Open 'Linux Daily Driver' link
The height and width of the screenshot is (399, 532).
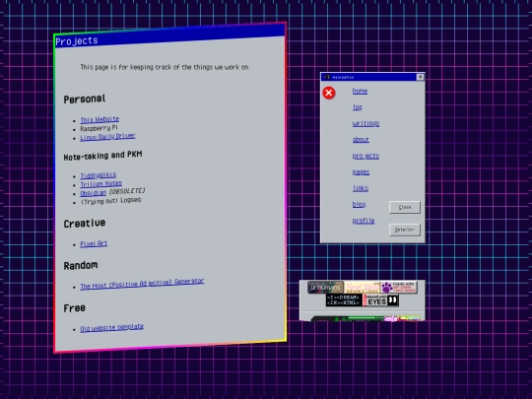click(x=107, y=137)
